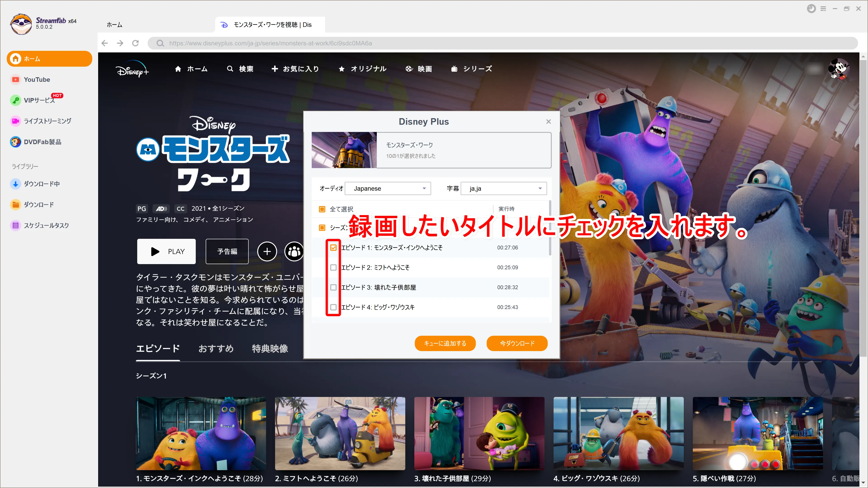Click the 00:25:09 duration of episode 2
The height and width of the screenshot is (488, 868).
pyautogui.click(x=507, y=267)
